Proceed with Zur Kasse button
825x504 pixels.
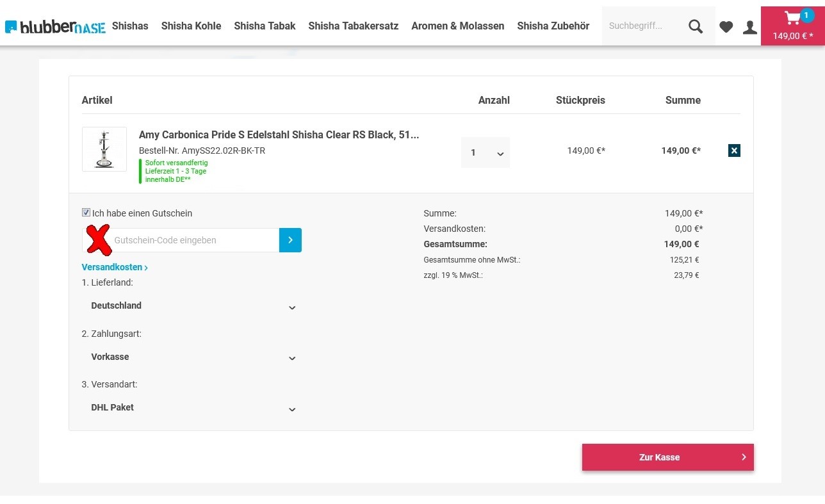pyautogui.click(x=668, y=457)
